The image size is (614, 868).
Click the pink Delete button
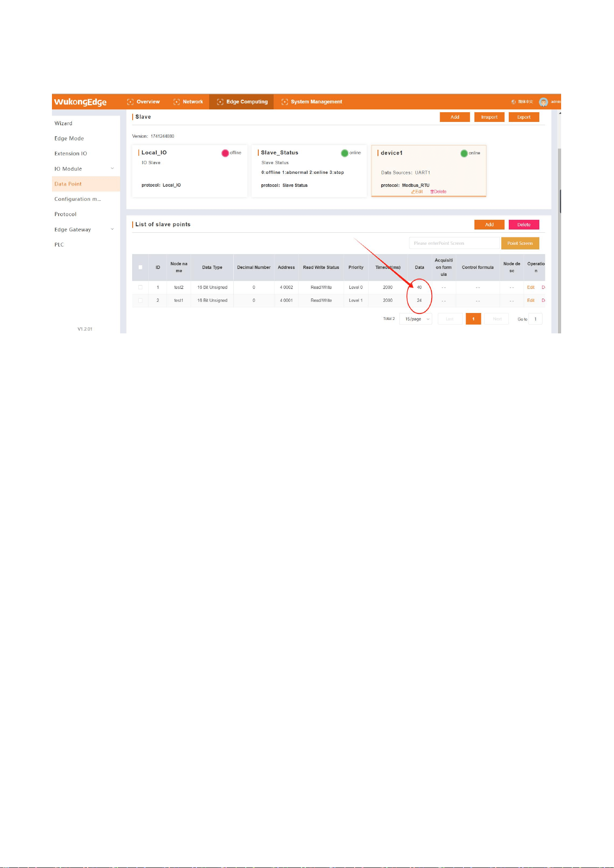point(524,225)
